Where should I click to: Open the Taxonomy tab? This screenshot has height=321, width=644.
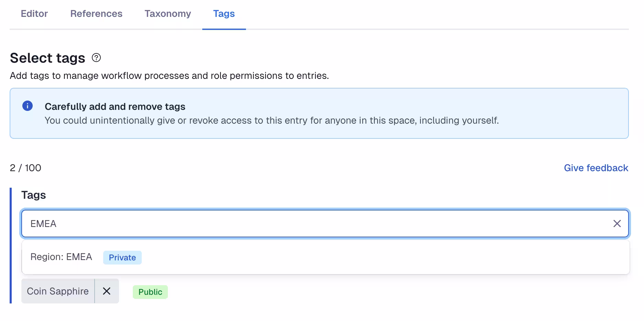pyautogui.click(x=168, y=14)
